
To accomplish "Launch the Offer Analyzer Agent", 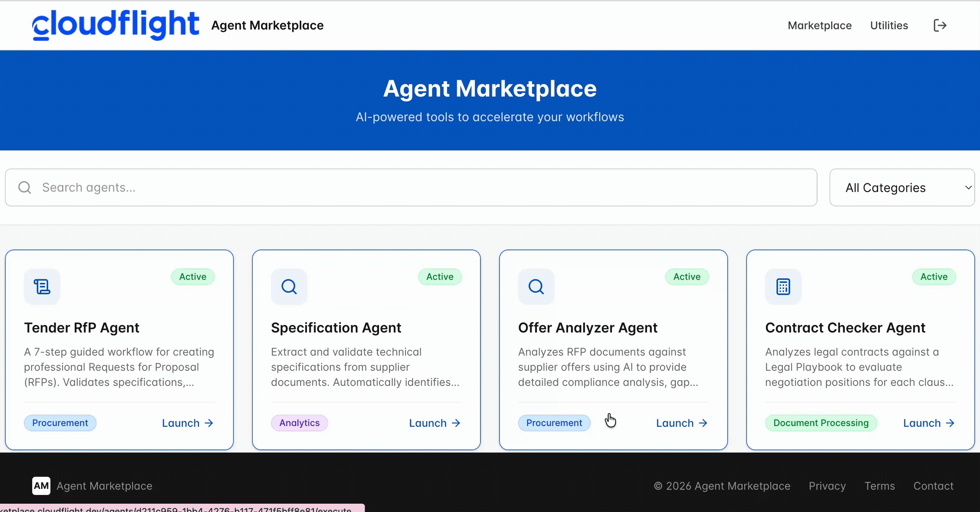I will tap(681, 423).
